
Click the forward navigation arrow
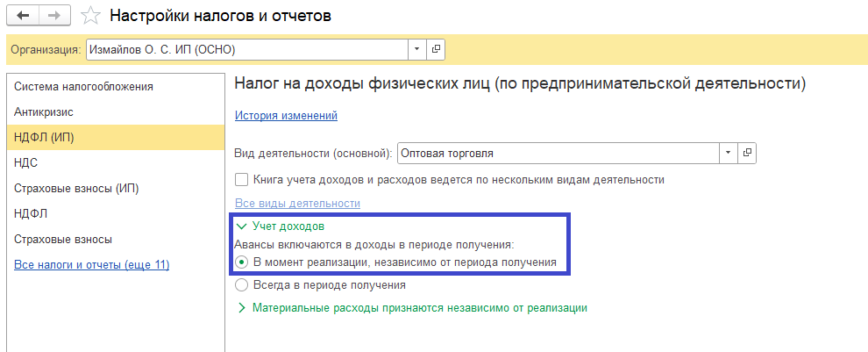(x=53, y=16)
